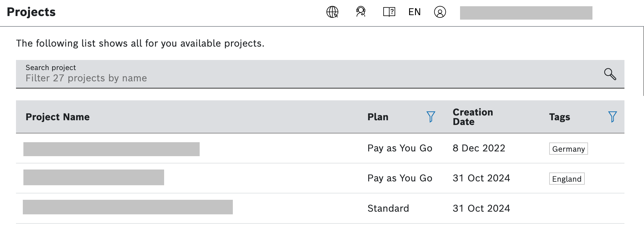The height and width of the screenshot is (228, 644).
Task: Click the Creation Date column header
Action: pyautogui.click(x=473, y=117)
